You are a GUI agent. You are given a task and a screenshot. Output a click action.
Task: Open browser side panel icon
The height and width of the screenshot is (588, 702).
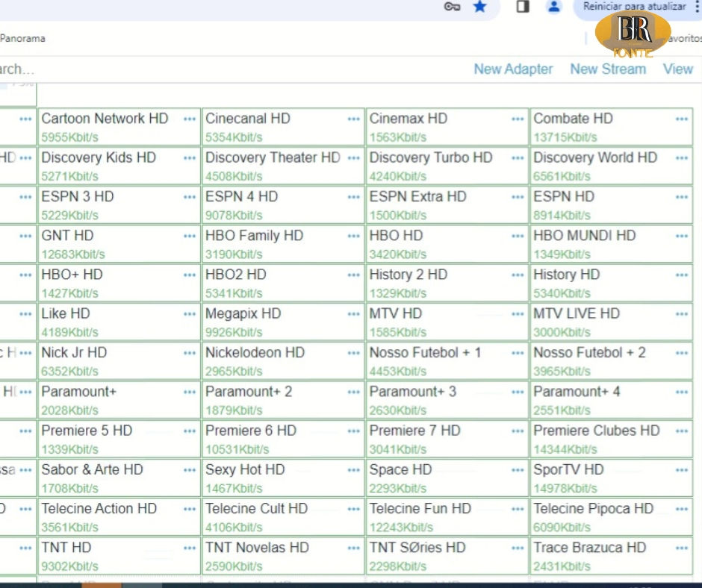pos(523,6)
